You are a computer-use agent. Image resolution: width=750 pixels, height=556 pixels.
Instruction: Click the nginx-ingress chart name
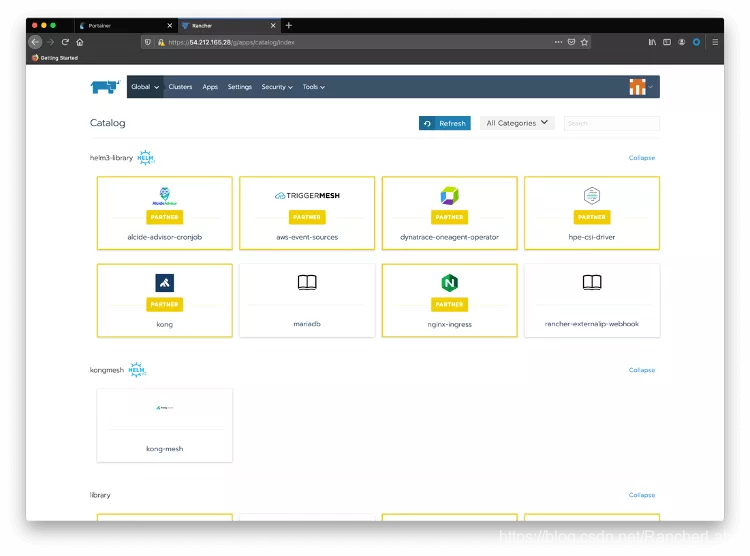coord(450,324)
